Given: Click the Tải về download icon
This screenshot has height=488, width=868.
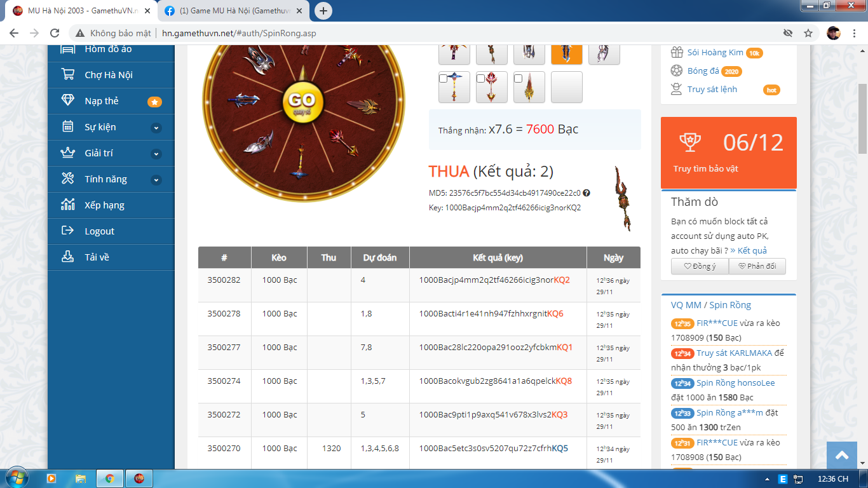Looking at the screenshot, I should tap(67, 257).
